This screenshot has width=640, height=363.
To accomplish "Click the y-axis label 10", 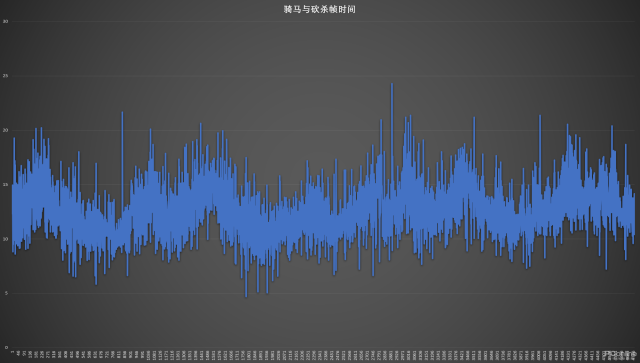I will 6,239.
